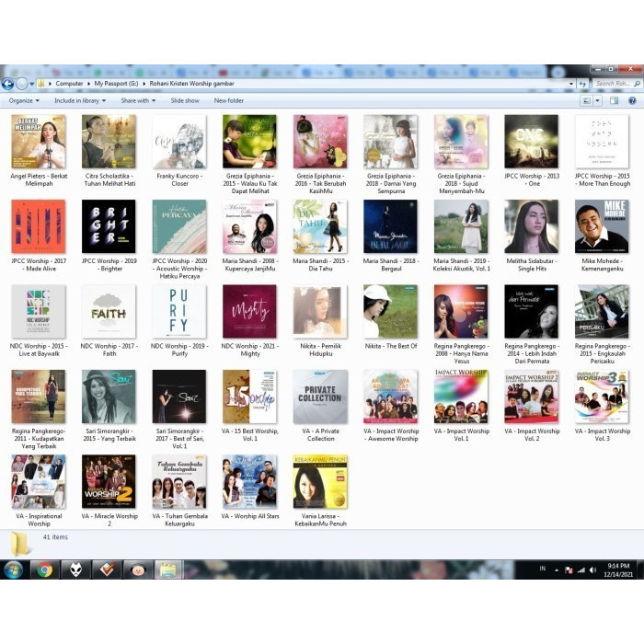
Task: Click the refresh button beside address bar
Action: [x=583, y=84]
